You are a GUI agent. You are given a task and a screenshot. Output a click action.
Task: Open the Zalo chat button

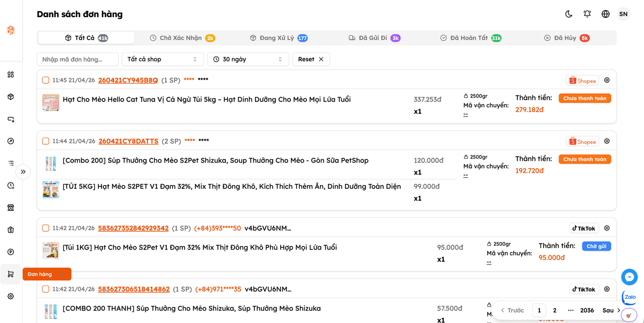coord(630,297)
